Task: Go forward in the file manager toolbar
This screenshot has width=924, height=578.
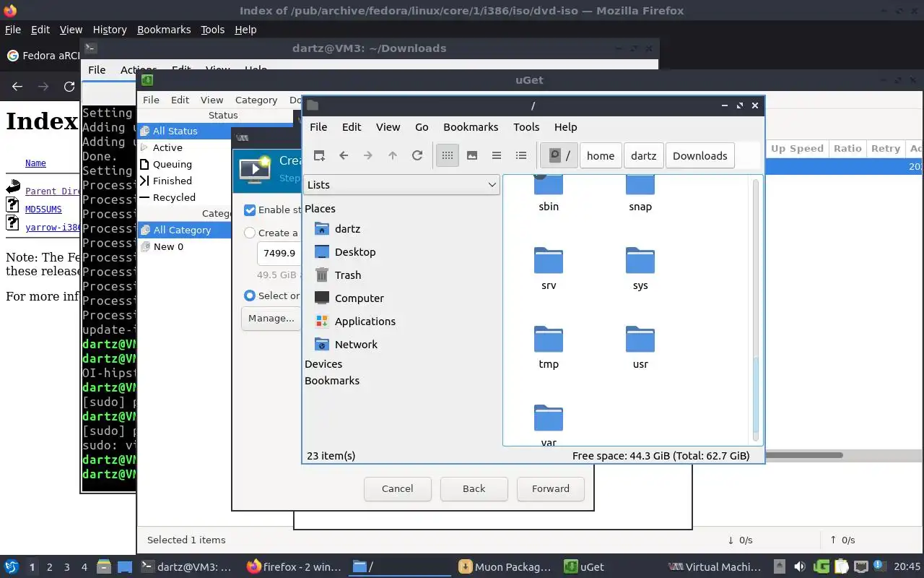Action: 368,155
